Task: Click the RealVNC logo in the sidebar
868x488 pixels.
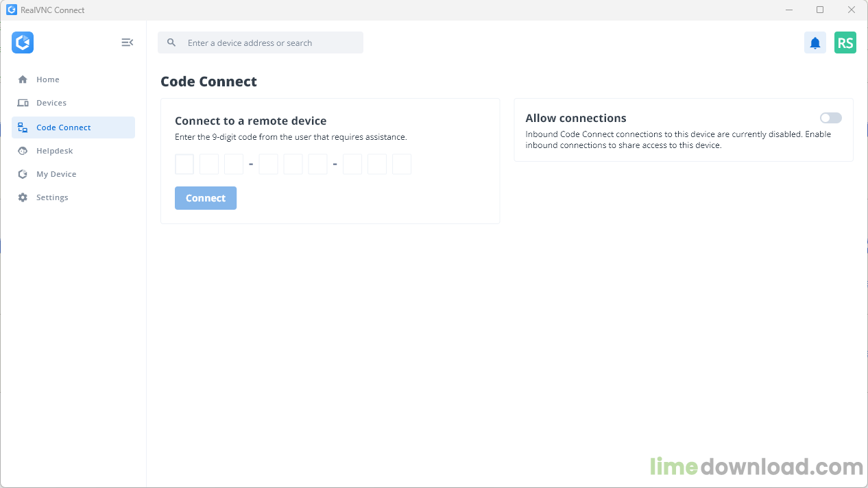Action: coord(23,42)
